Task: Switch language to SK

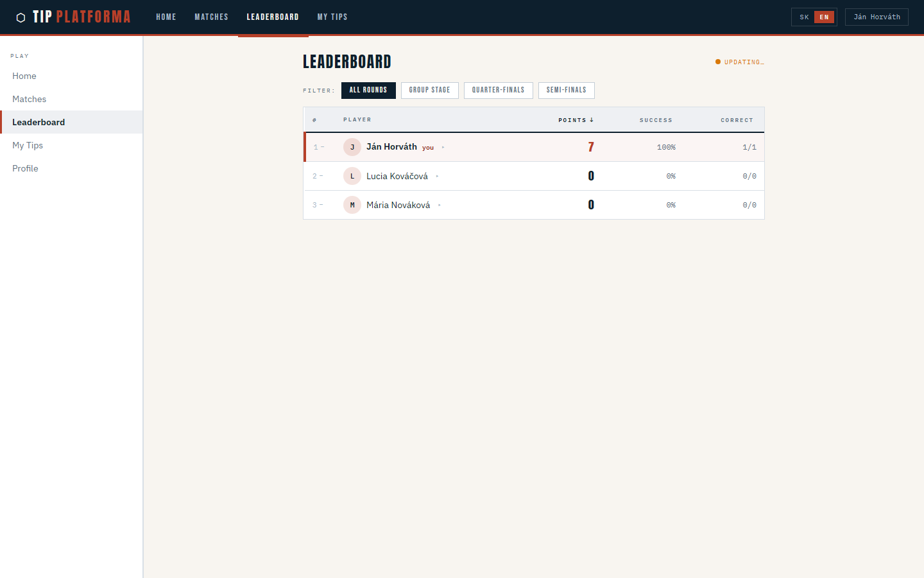Action: point(804,17)
